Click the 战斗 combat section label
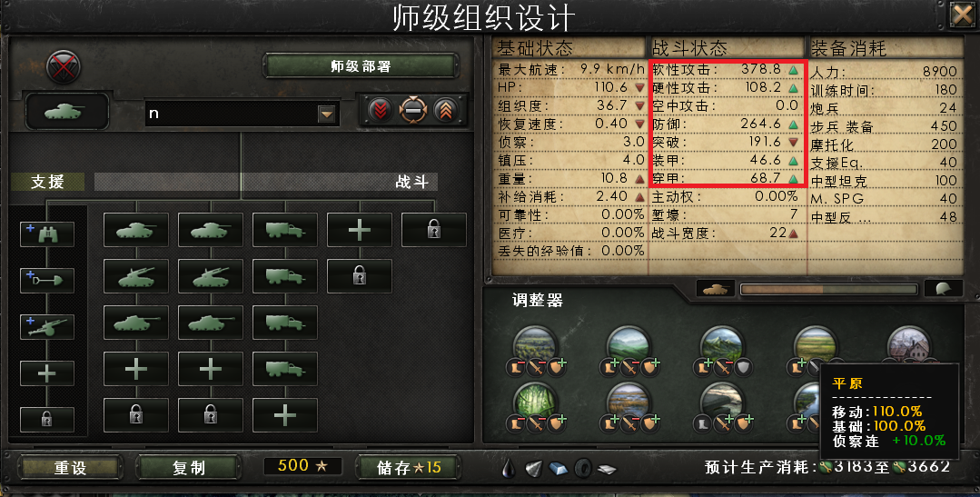Image resolution: width=980 pixels, height=497 pixels. (411, 182)
